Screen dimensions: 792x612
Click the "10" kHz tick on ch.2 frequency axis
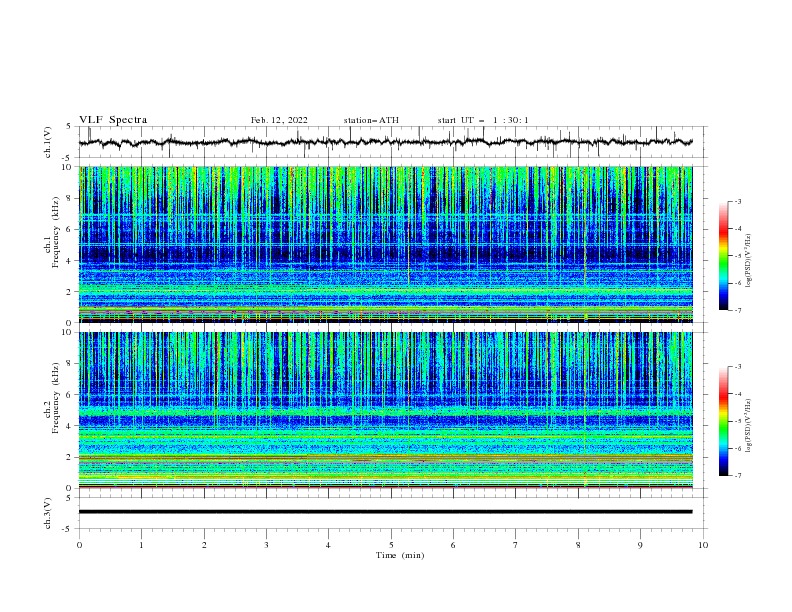point(68,332)
